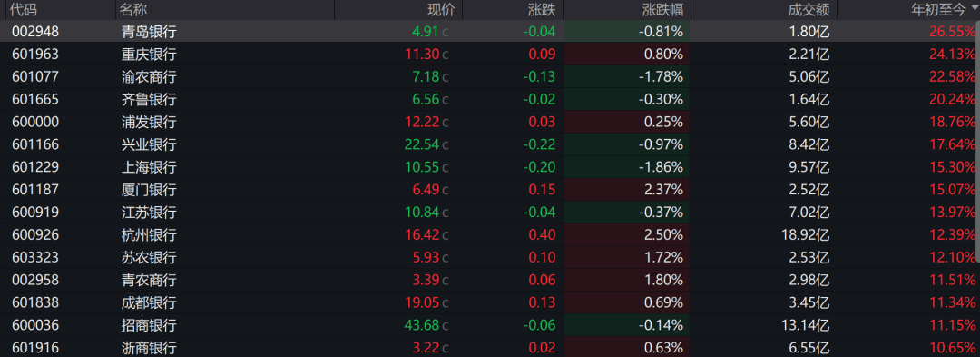
Task: Click stock code 600036
Action: click(35, 325)
